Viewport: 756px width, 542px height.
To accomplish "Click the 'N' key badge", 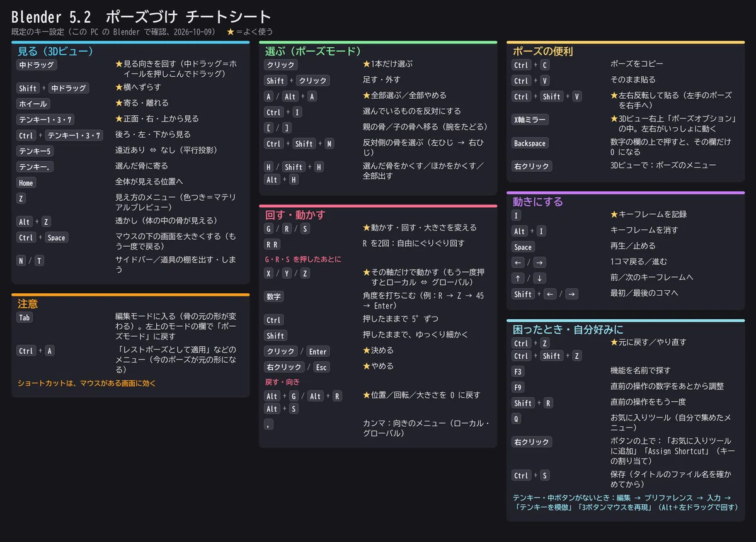I will [x=21, y=261].
